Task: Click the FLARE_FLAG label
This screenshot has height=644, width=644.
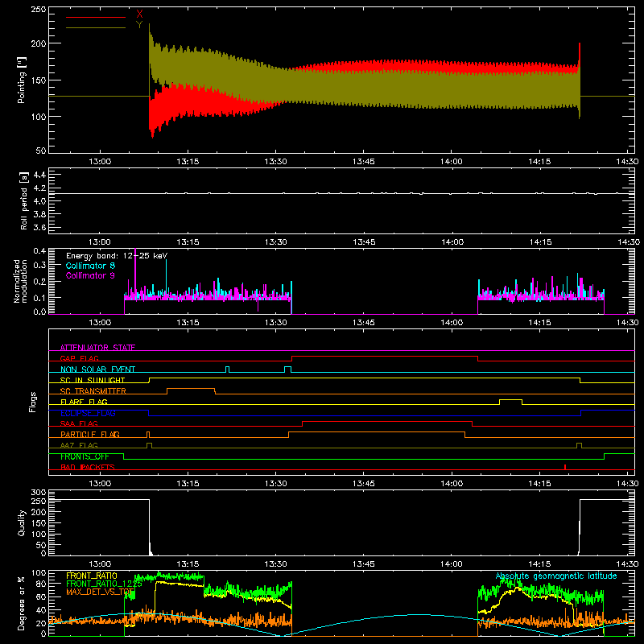Action: [x=84, y=402]
